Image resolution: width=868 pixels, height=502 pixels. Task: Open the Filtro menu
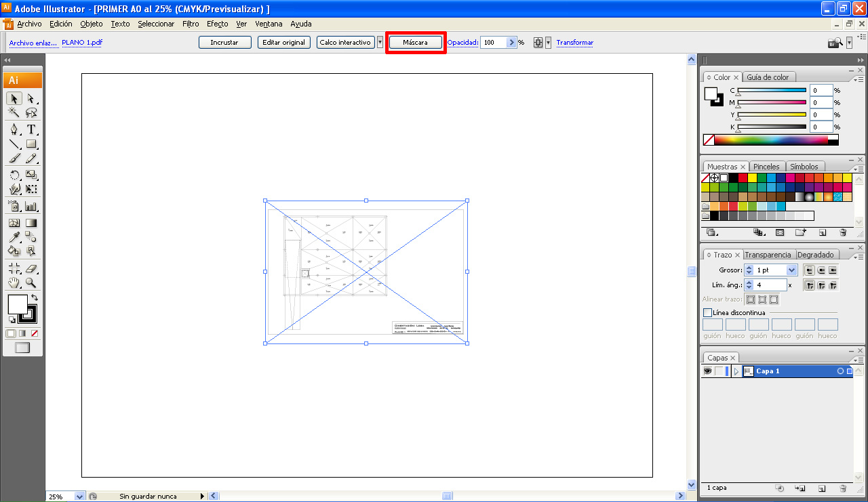[x=191, y=24]
